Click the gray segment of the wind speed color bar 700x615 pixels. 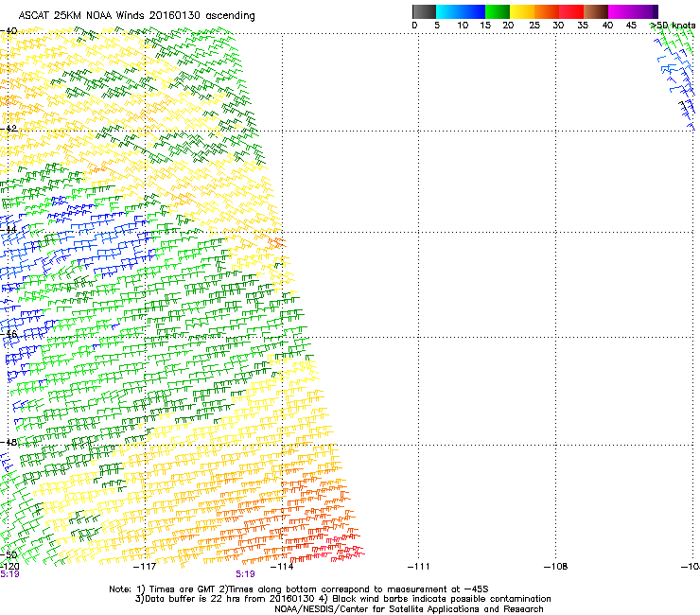[424, 11]
